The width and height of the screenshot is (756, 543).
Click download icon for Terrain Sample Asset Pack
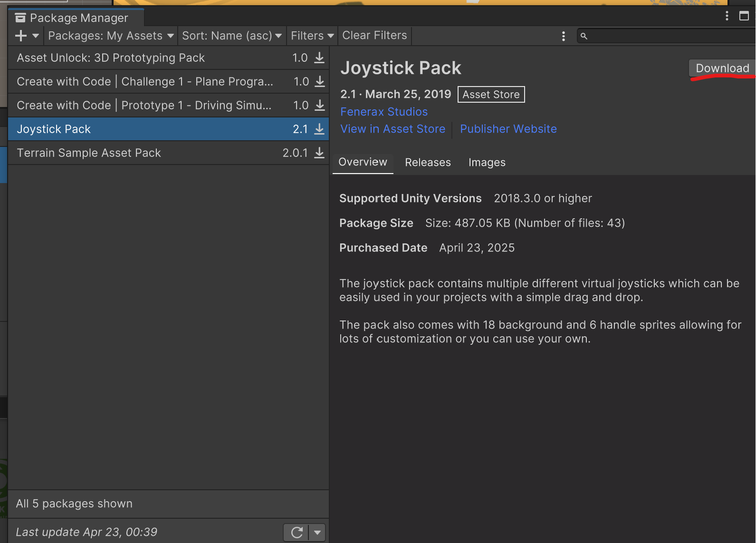point(320,153)
